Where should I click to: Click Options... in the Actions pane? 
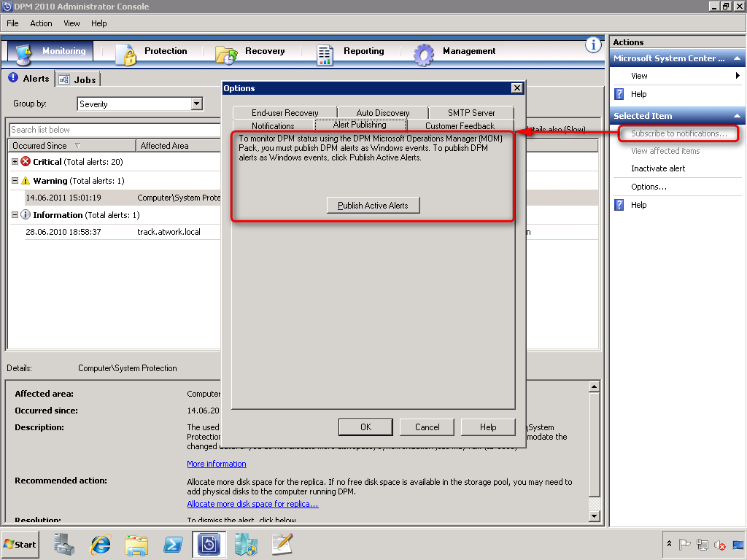click(649, 187)
